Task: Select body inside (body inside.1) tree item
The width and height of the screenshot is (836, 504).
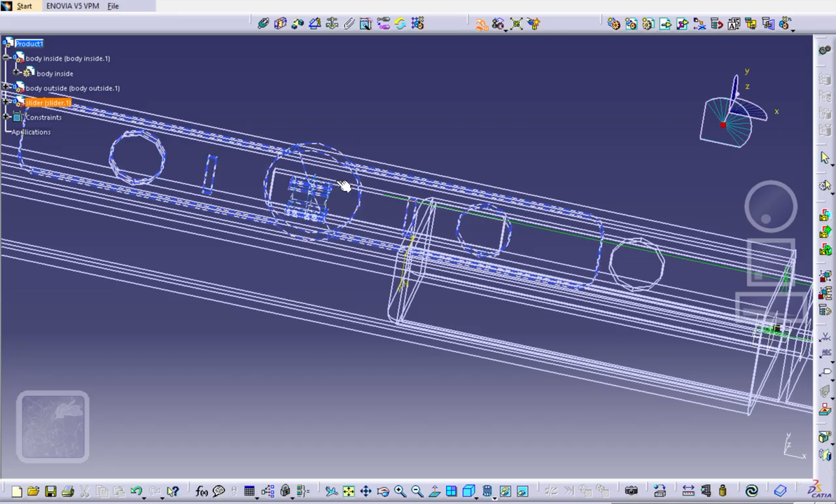Action: 68,59
